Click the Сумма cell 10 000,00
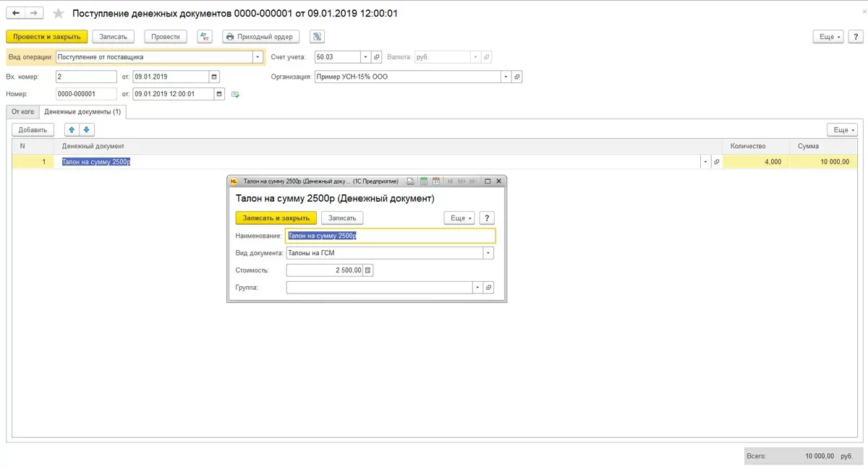 coord(822,163)
